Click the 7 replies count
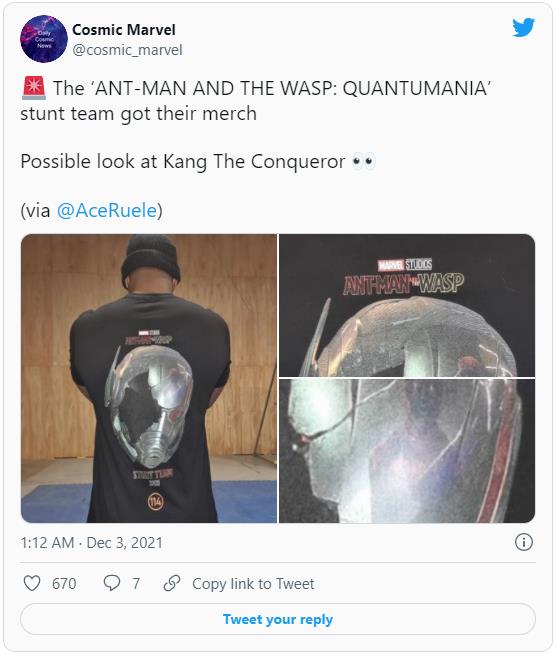 136,584
